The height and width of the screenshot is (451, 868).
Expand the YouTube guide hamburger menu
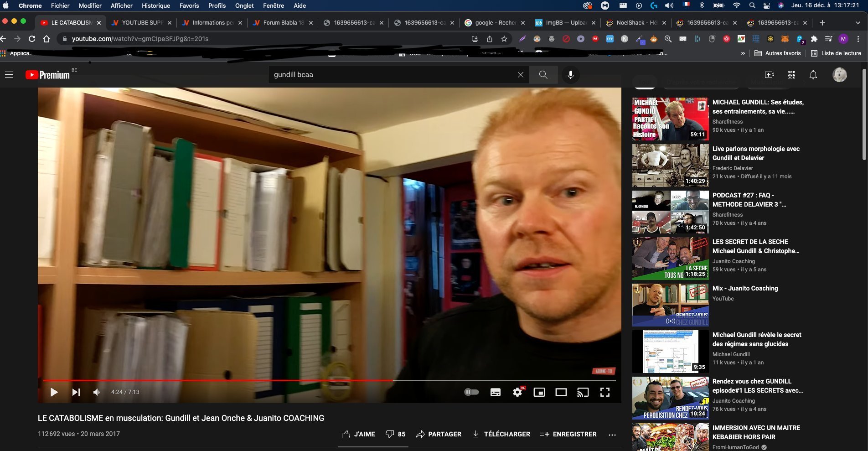pyautogui.click(x=9, y=75)
